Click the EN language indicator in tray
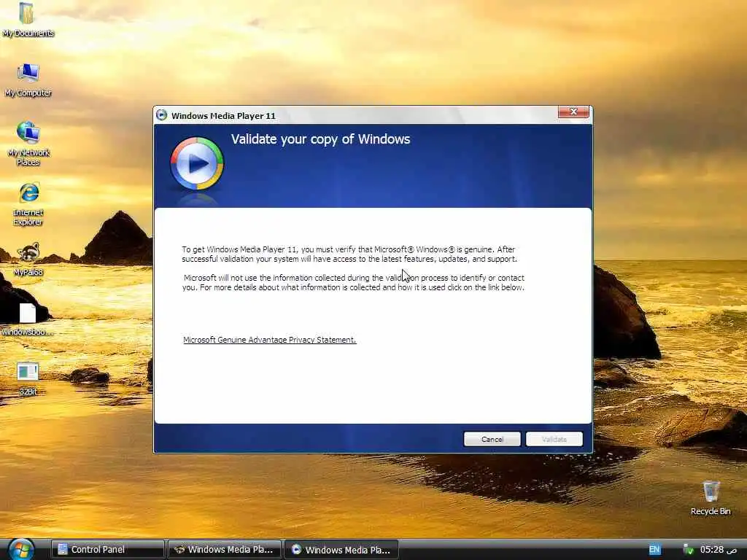The image size is (747, 560). pyautogui.click(x=654, y=550)
